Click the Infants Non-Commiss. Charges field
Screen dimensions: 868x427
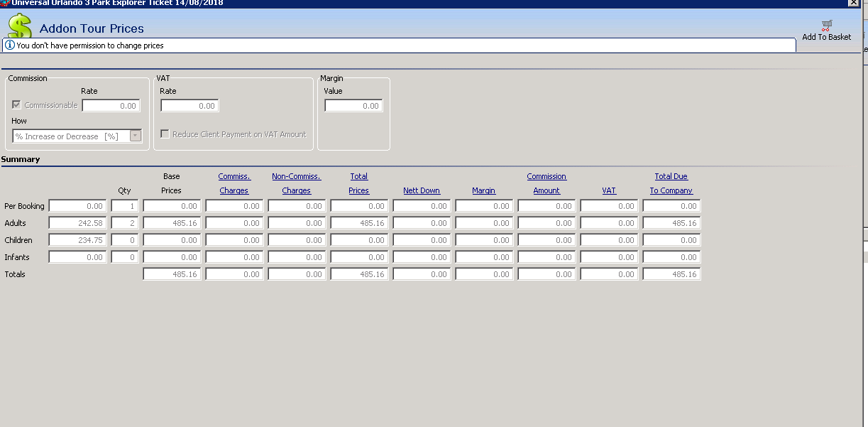(x=297, y=257)
